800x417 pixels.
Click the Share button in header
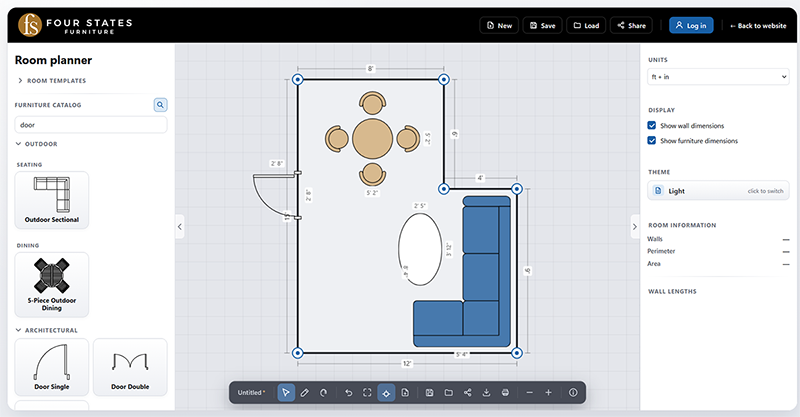point(631,25)
